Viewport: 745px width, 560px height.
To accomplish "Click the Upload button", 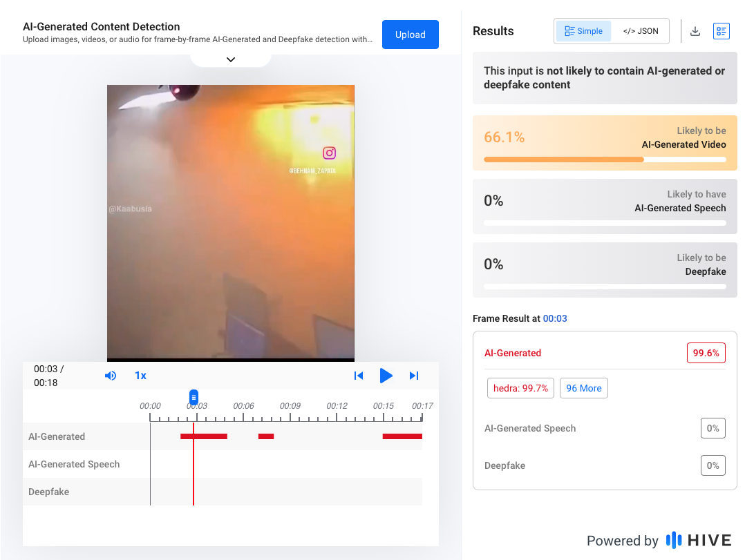I will tap(410, 35).
